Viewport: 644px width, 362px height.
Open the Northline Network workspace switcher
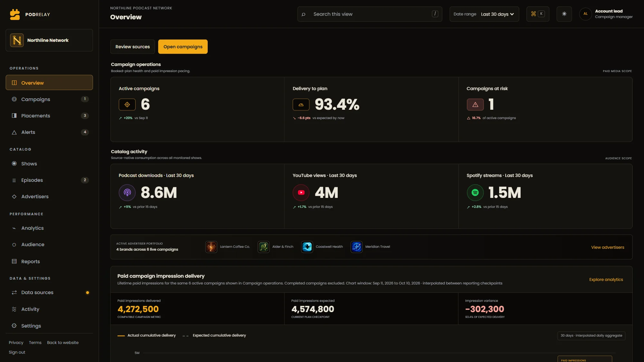49,40
